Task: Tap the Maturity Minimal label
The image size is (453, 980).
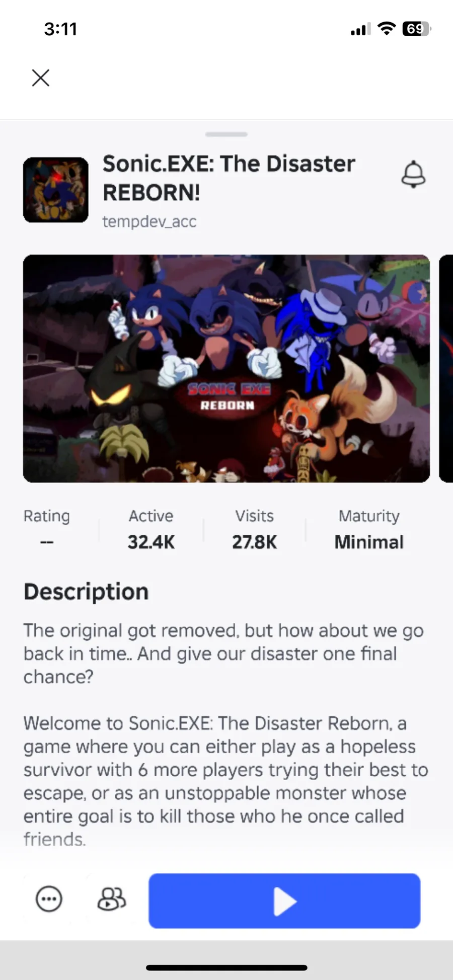Action: pos(369,529)
